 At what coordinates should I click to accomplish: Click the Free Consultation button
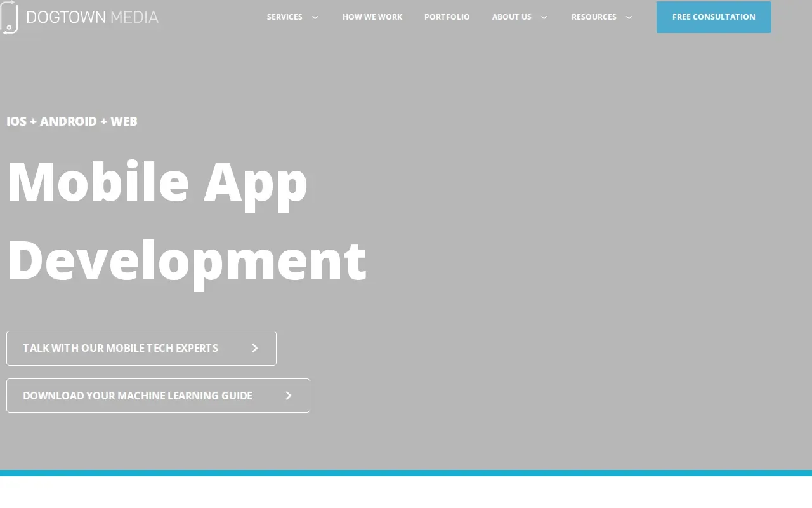click(714, 17)
